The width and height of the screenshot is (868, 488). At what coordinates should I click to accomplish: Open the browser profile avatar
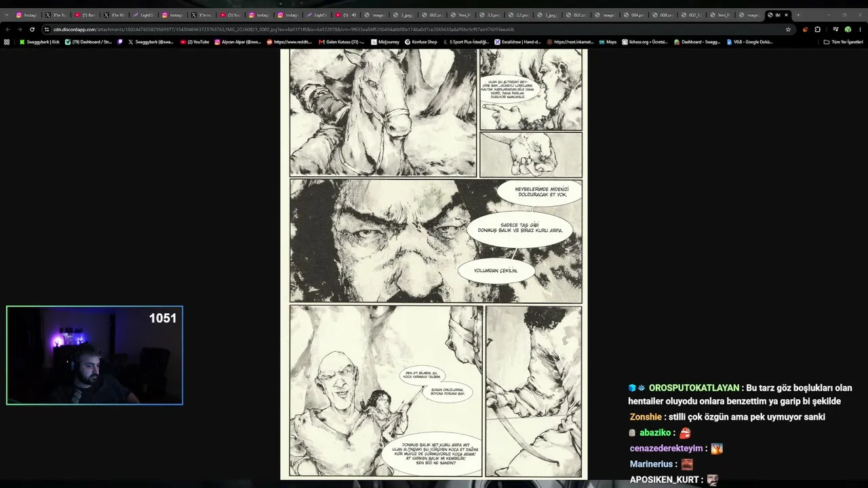pos(847,29)
